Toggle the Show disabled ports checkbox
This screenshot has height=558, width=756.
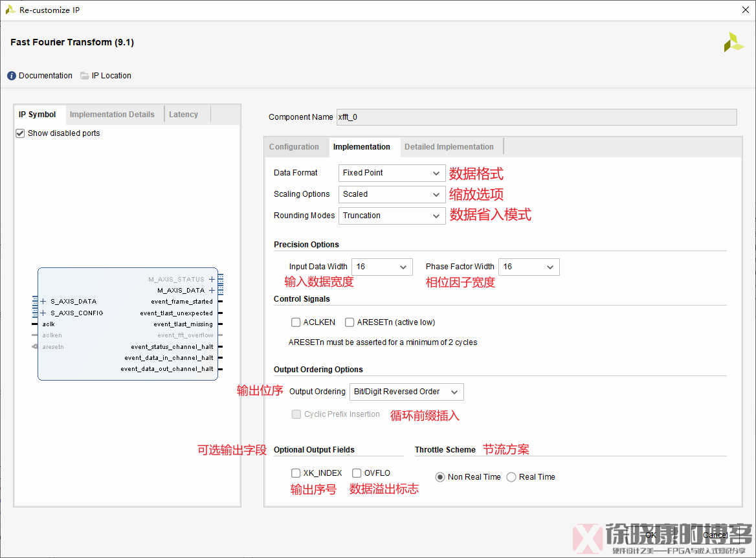click(20, 133)
